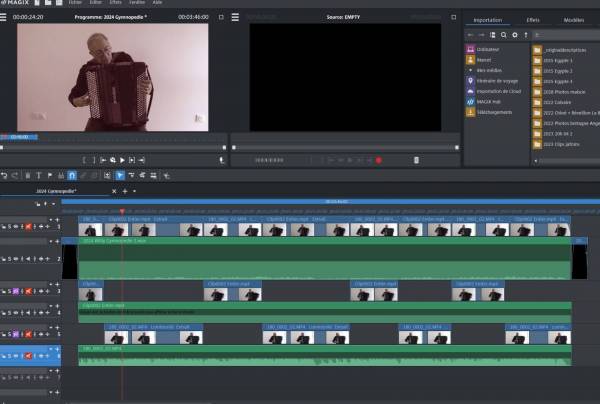Toggle the magnet snapping button in the toolbar
This screenshot has height=404, width=600.
pyautogui.click(x=70, y=176)
